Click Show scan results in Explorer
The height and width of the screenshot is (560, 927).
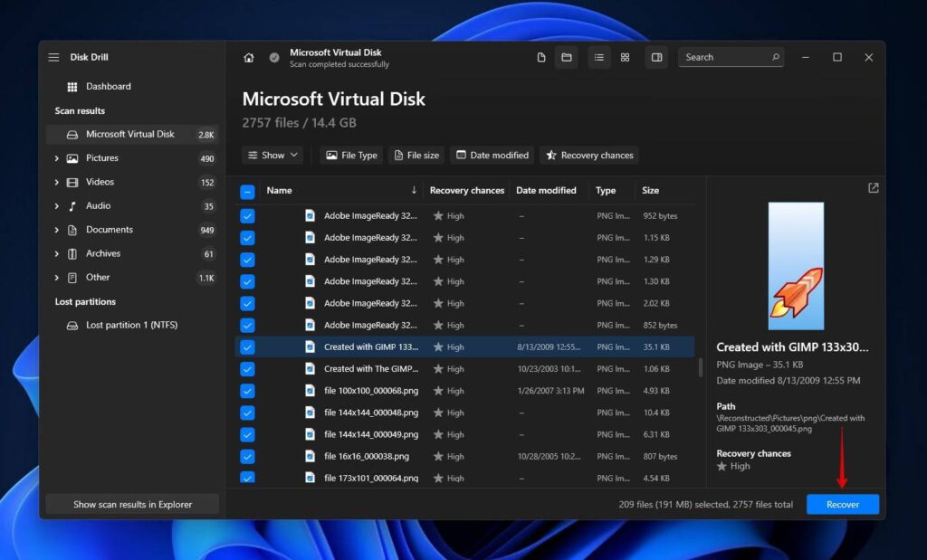131,503
